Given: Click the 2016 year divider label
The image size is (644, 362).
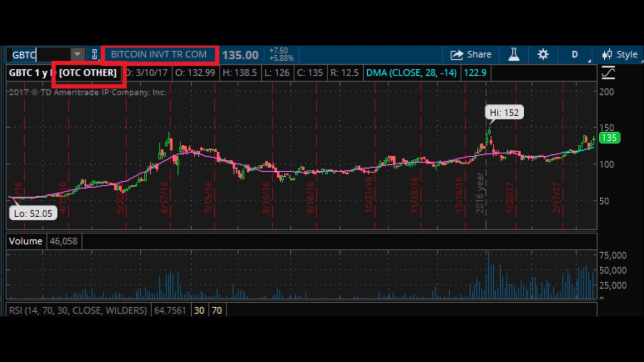Looking at the screenshot, I should pos(480,193).
